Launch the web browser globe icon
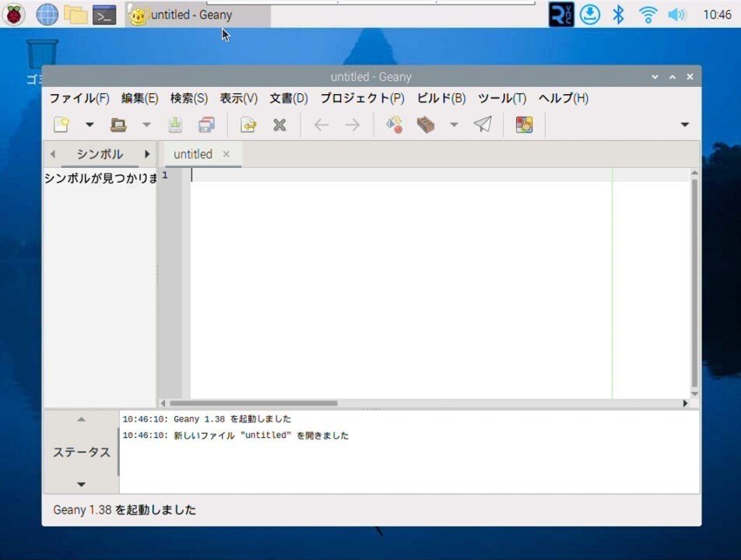Viewport: 741px width, 560px height. coord(47,15)
